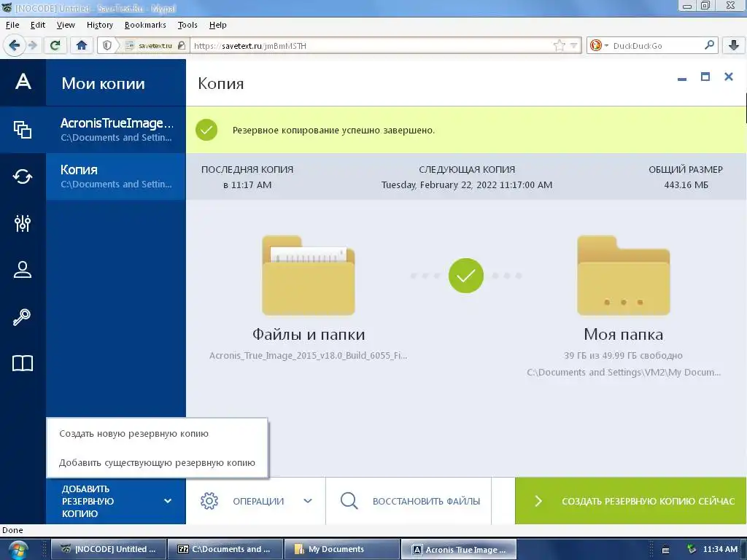Select Добавить существующую резервную копию
This screenshot has height=560, width=747.
(x=157, y=463)
